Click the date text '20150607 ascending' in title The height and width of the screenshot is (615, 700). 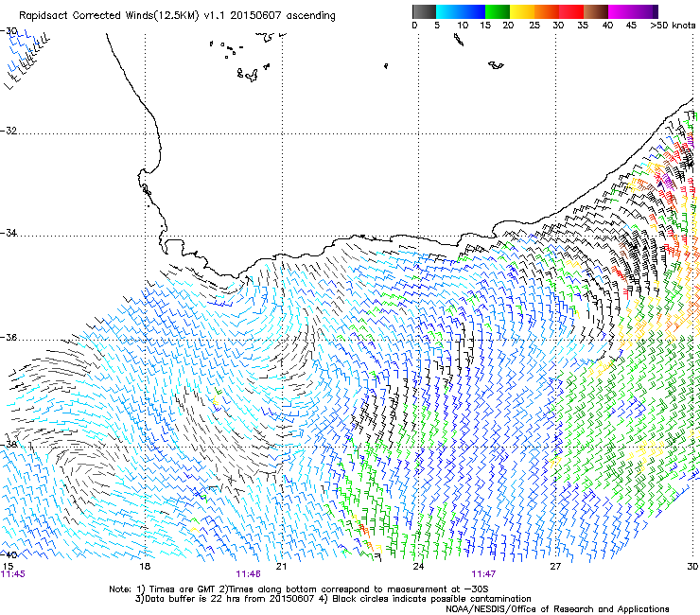pos(283,16)
